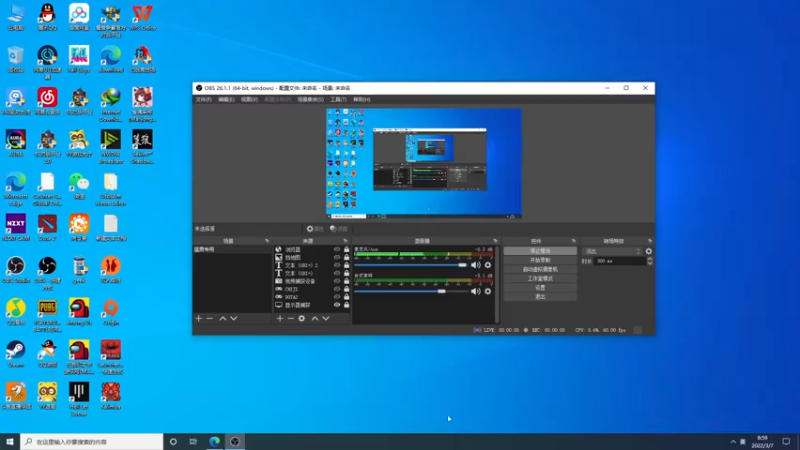Image resolution: width=800 pixels, height=450 pixels.
Task: Mute the 台式音响 speaker icon
Action: click(476, 291)
